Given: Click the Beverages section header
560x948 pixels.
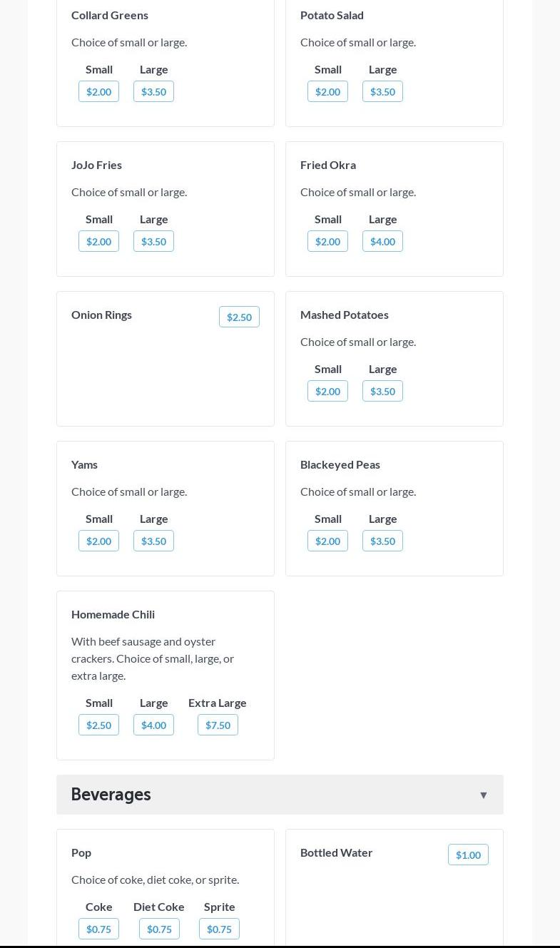Looking at the screenshot, I should [111, 795].
